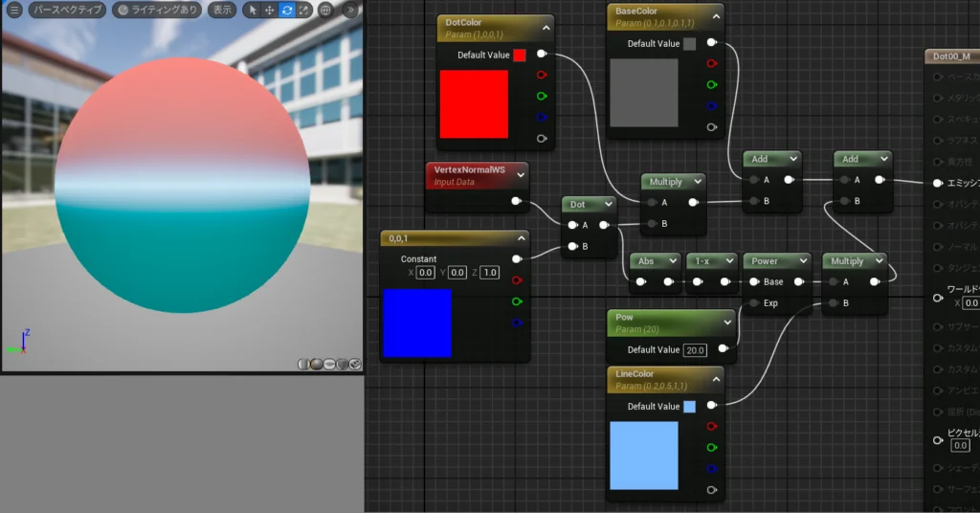
Task: Select the Dot00_M material output node title
Action: (x=951, y=56)
